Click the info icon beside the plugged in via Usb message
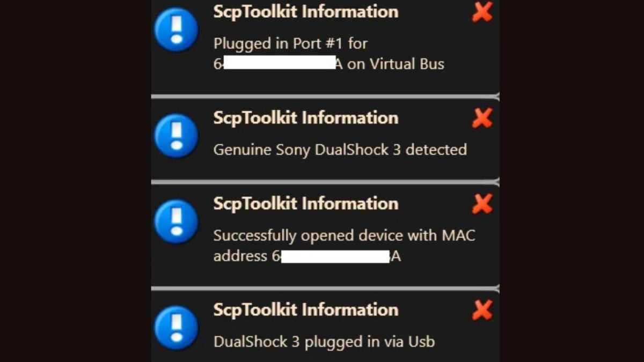The height and width of the screenshot is (362, 644). 177,328
